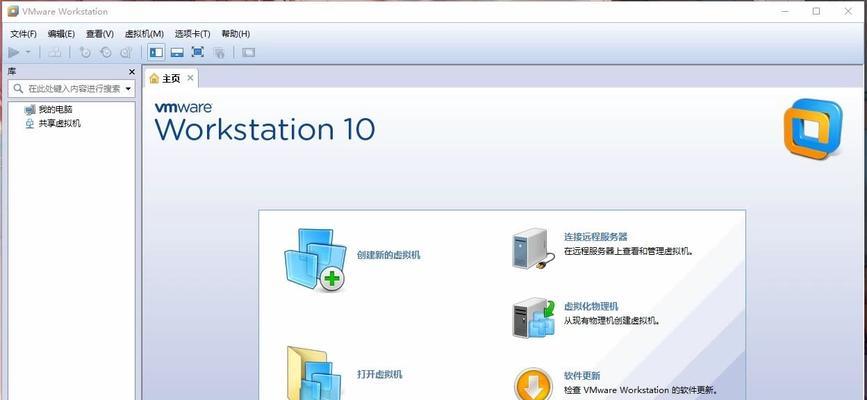867x400 pixels.
Task: Open the snapshot manager toolbar icon
Action: (126, 53)
